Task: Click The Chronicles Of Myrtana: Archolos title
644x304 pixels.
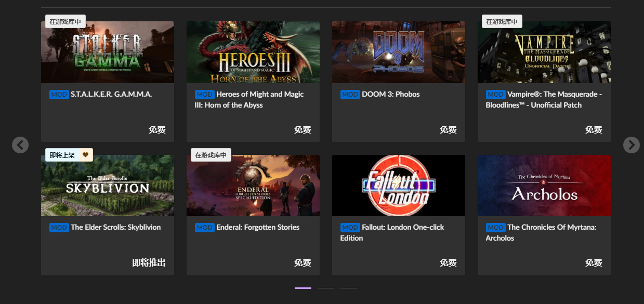Action: [551, 227]
